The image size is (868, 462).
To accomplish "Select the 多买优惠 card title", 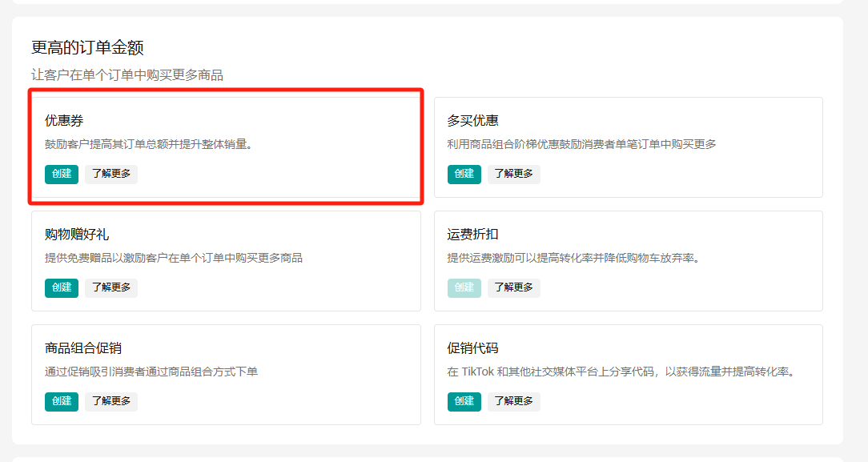I will [472, 121].
